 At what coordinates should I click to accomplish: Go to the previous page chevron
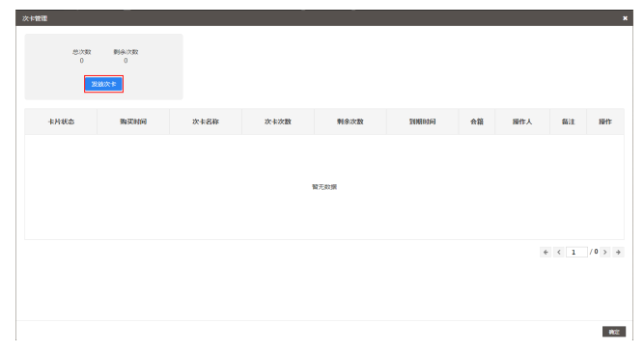point(559,252)
